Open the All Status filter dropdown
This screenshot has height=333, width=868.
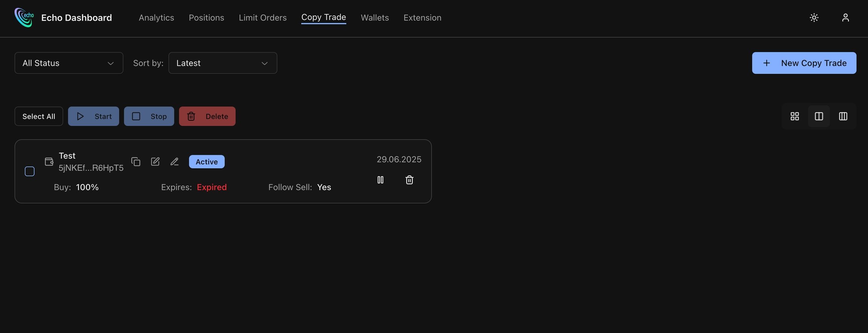pos(69,63)
